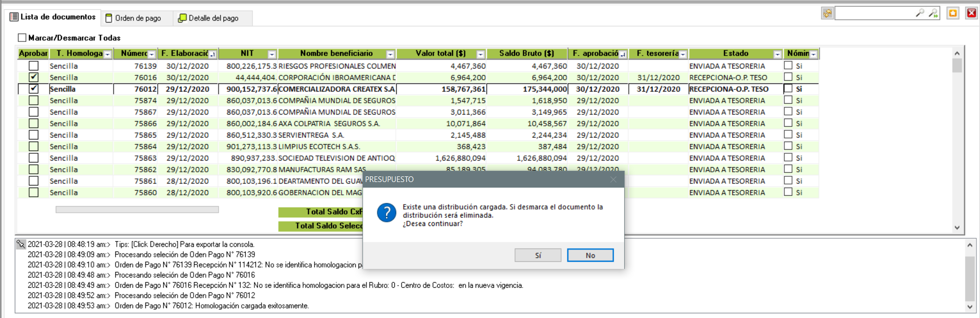This screenshot has height=318, width=980.
Task: Click inside the search text field
Action: (x=874, y=13)
